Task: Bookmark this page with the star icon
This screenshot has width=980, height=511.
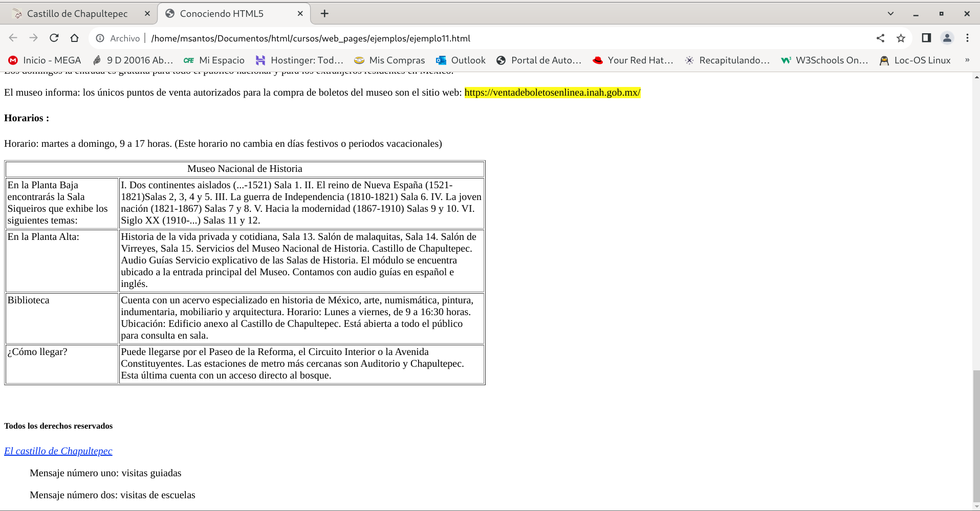Action: [x=901, y=38]
